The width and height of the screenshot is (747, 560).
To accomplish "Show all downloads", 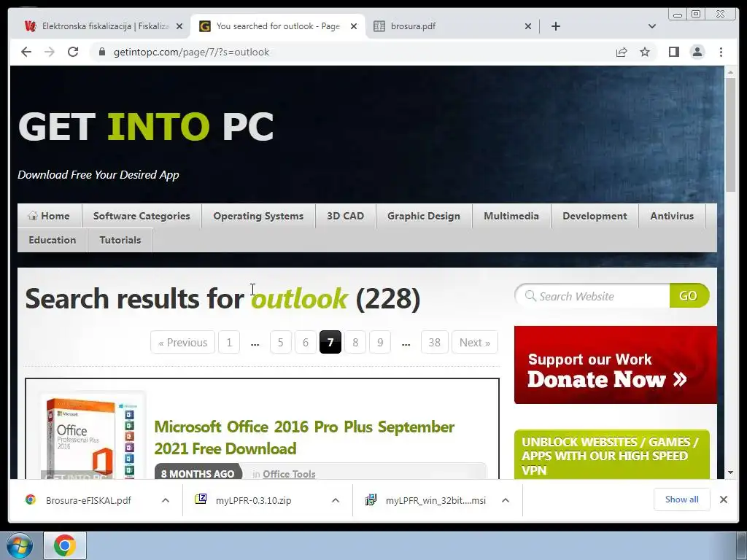I will click(682, 499).
